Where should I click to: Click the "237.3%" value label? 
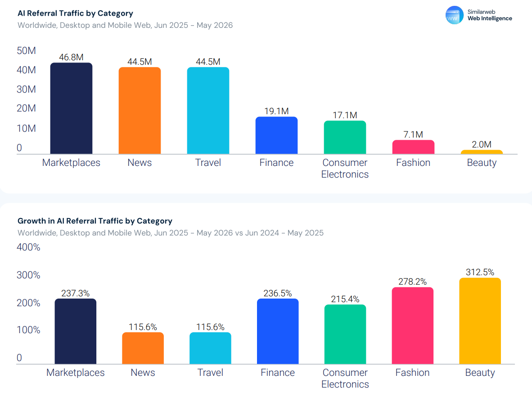[75, 293]
